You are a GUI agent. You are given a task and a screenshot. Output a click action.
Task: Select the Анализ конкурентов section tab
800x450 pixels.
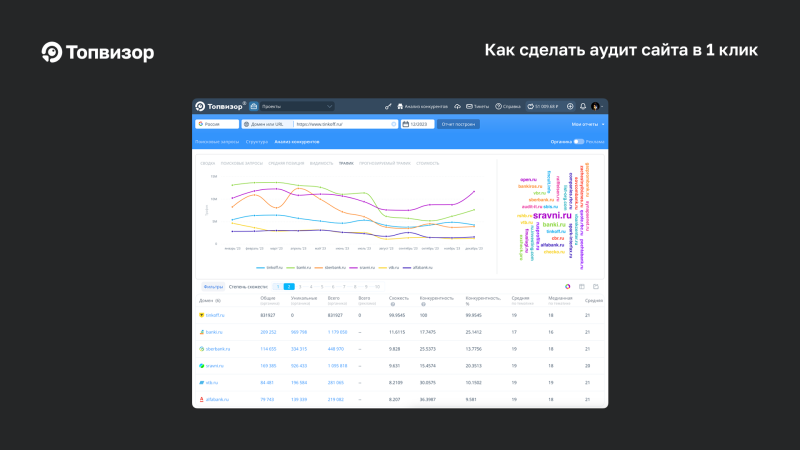(x=297, y=141)
